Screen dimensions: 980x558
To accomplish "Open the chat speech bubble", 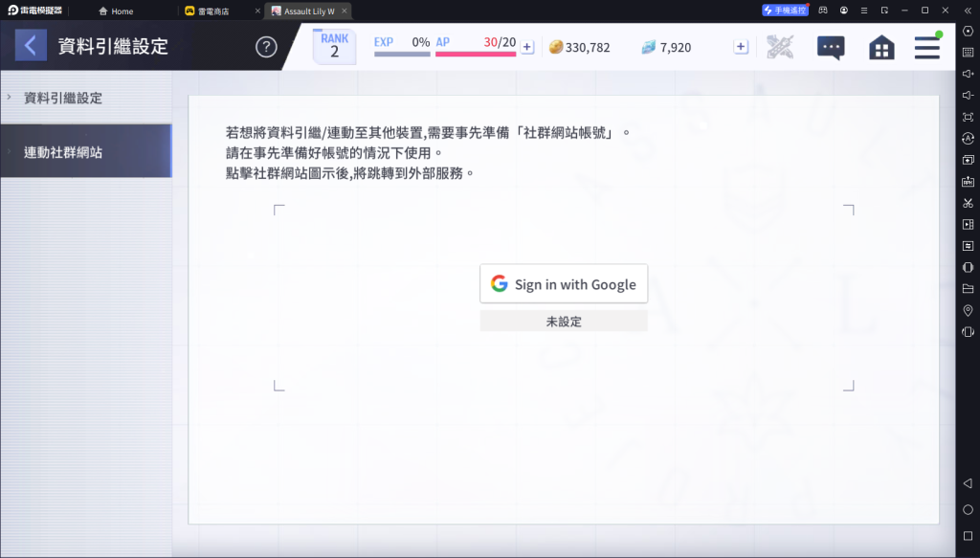I will coord(831,48).
